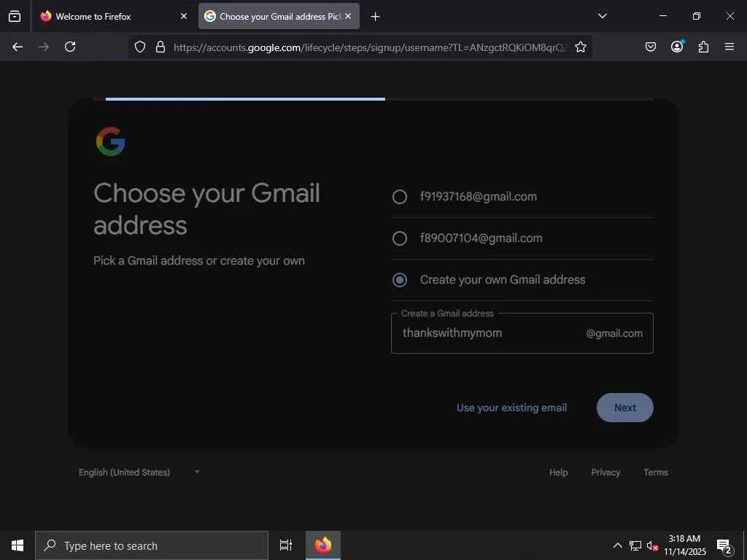Minimize the Firefox window
This screenshot has width=747, height=560.
point(662,16)
